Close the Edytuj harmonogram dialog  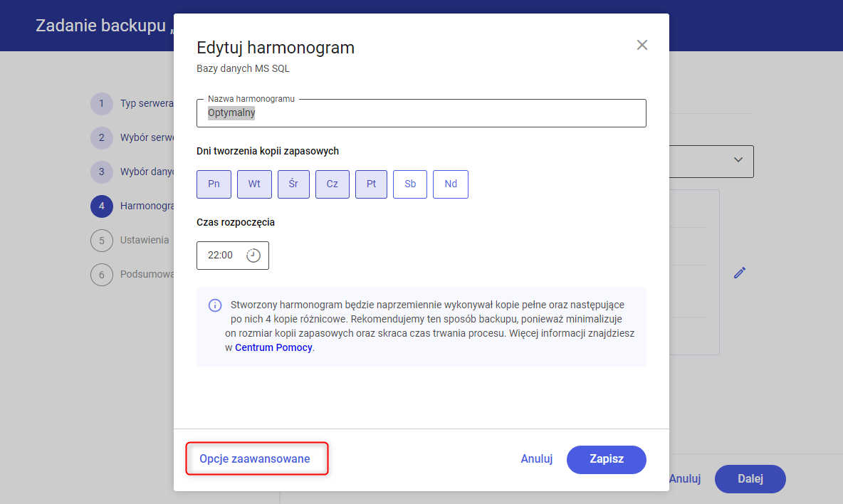[642, 45]
